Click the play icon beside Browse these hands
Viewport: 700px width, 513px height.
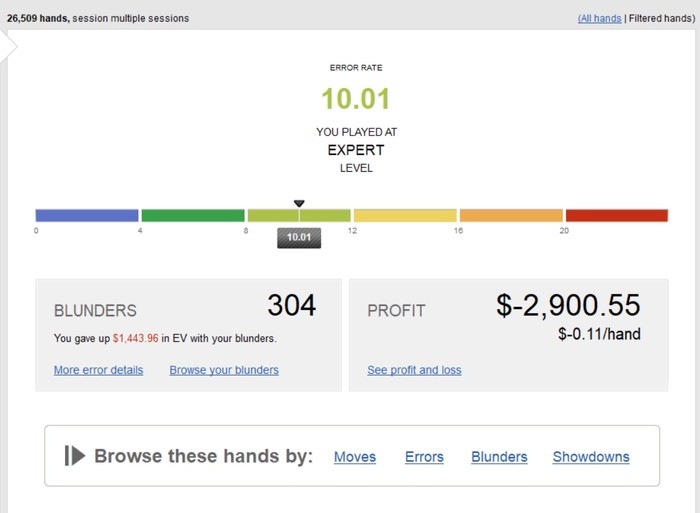[75, 456]
